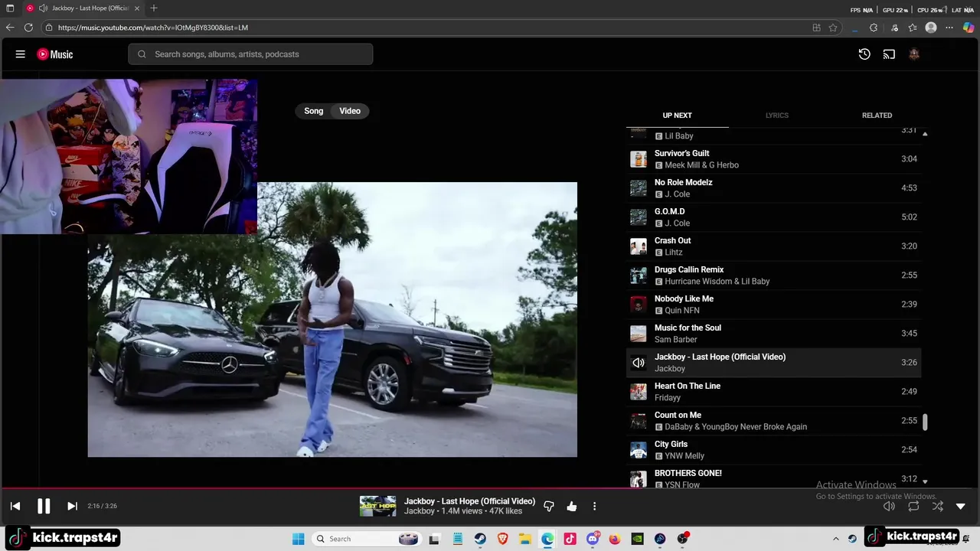Screen dimensions: 980x551
Task: Play Count on Me from queue
Action: coord(773,421)
